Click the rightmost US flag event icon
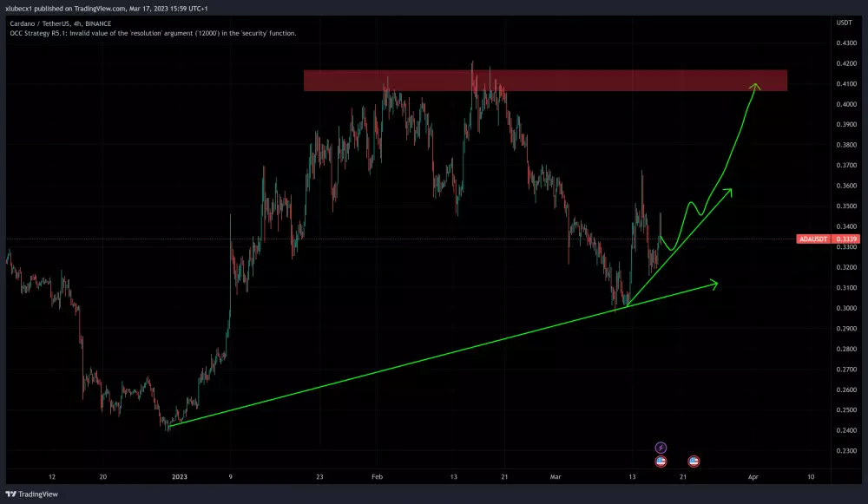The height and width of the screenshot is (504, 868). point(694,461)
